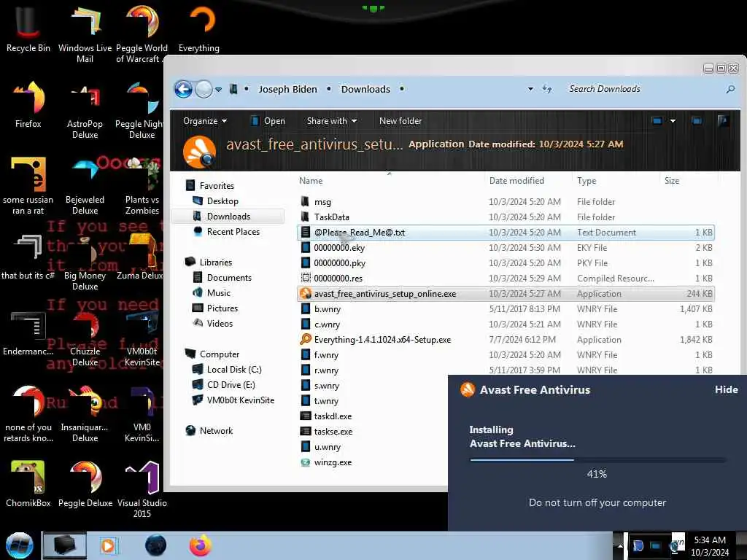
Task: Select @Please_Read_Me@.txt file
Action: (506, 233)
